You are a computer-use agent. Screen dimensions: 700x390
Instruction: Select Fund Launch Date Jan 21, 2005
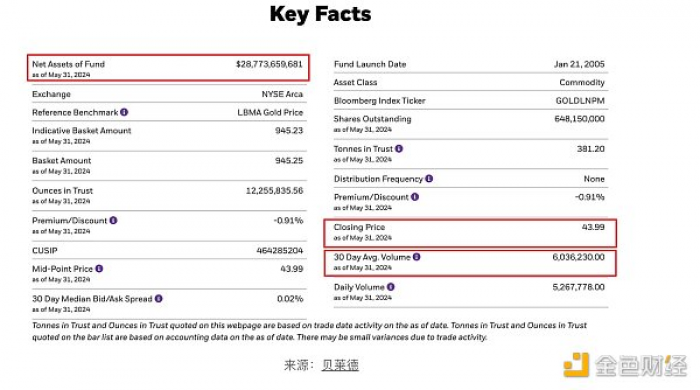(579, 64)
